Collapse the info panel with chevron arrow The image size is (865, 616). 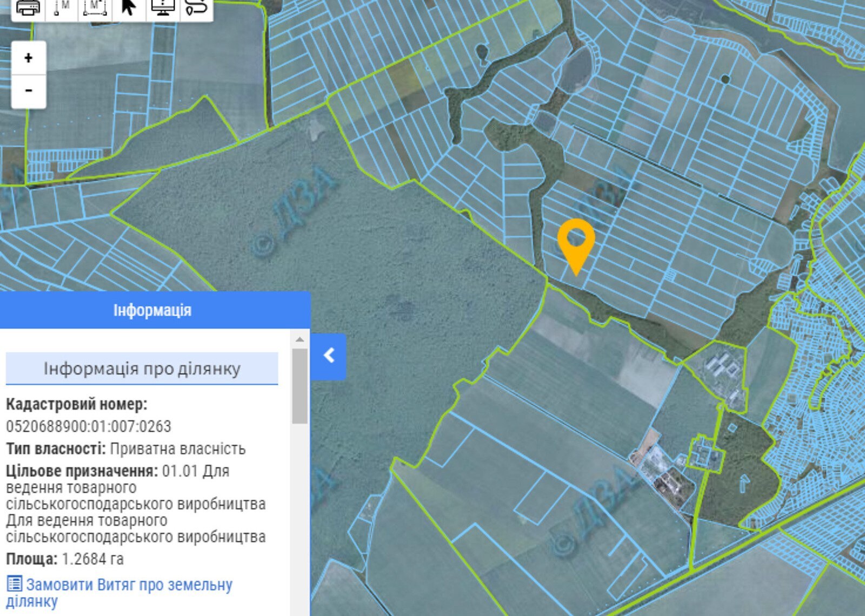(x=329, y=356)
